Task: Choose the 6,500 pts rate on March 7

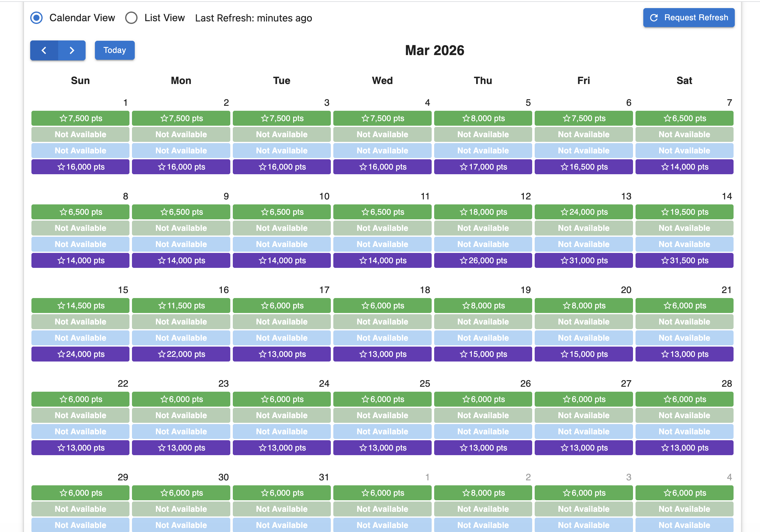Action: pyautogui.click(x=684, y=118)
